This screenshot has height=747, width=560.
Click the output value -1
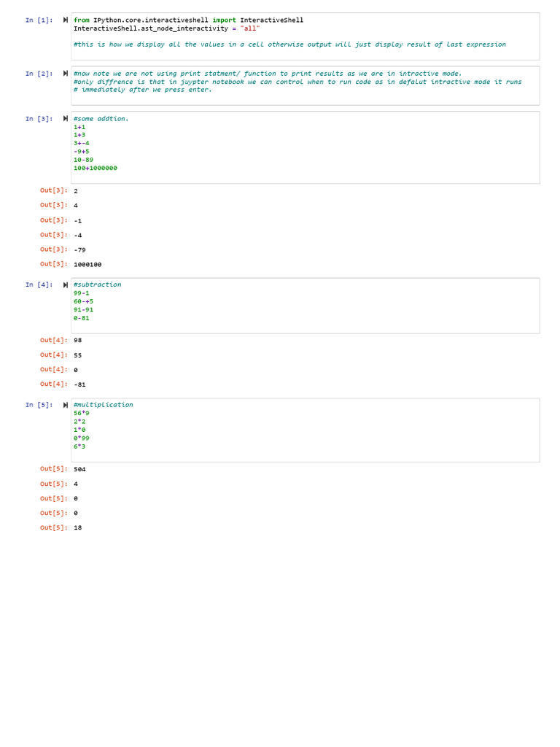tap(77, 221)
